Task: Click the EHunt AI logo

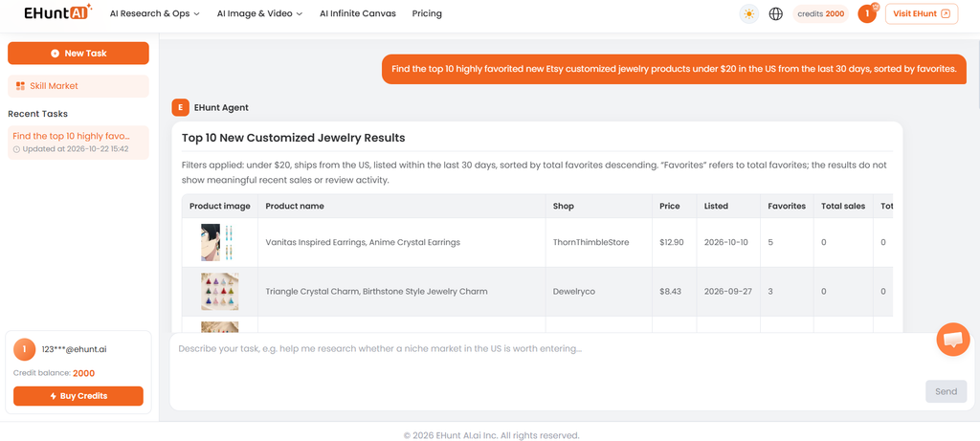Action: [58, 13]
